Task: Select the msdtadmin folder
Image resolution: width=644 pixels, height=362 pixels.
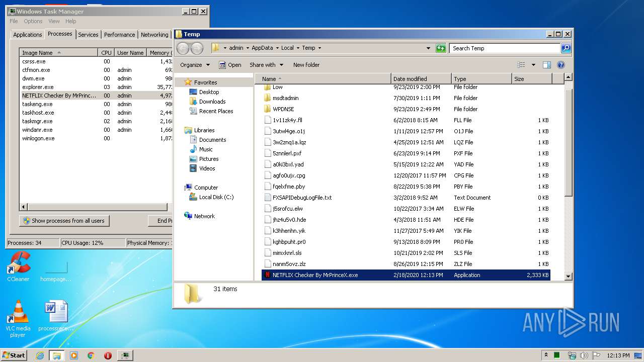Action: (285, 98)
